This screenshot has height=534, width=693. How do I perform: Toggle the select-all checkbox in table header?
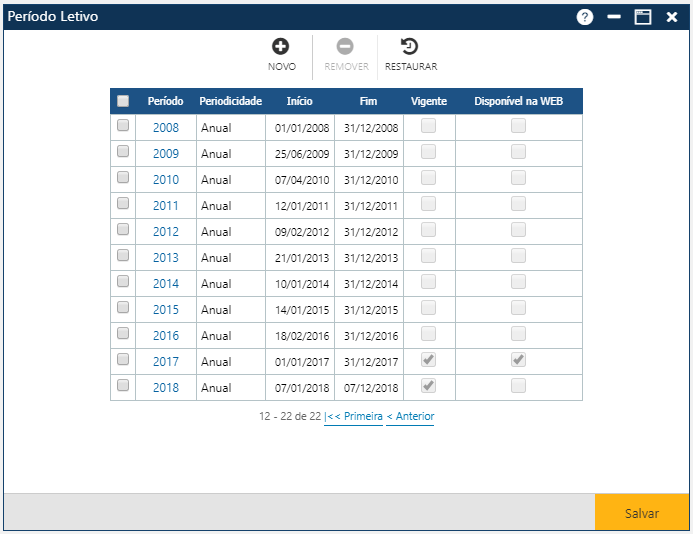pos(123,101)
